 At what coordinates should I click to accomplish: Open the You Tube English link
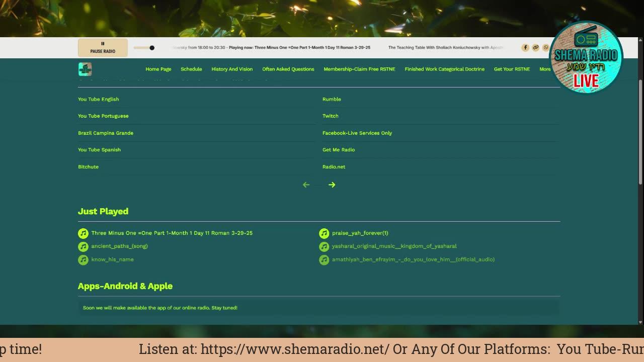click(98, 99)
